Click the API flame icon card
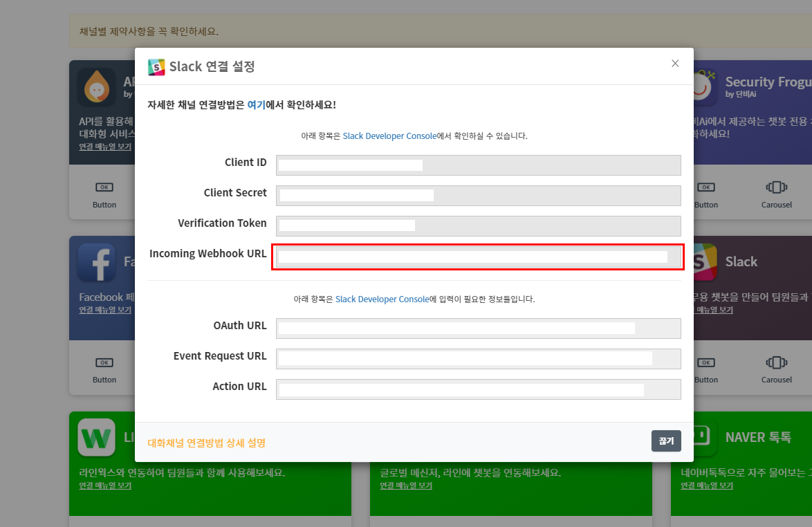This screenshot has width=812, height=527. (x=97, y=87)
